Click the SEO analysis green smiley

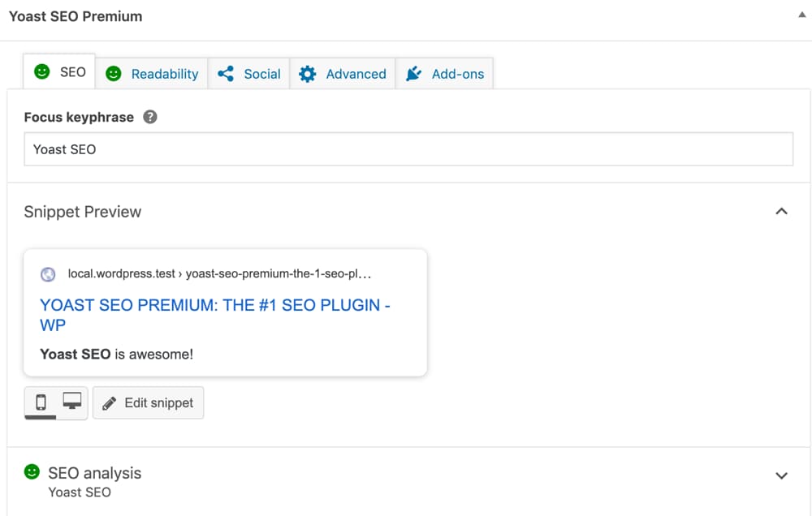(x=32, y=471)
